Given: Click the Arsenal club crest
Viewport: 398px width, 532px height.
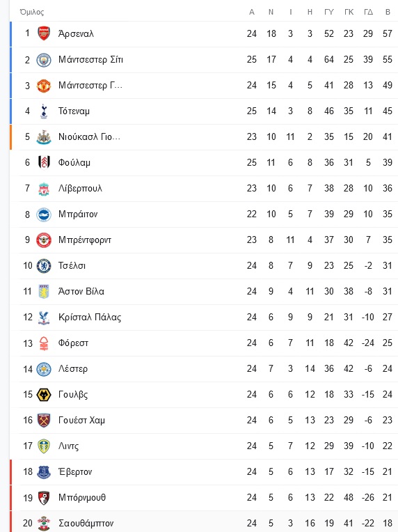Looking at the screenshot, I should point(44,33).
